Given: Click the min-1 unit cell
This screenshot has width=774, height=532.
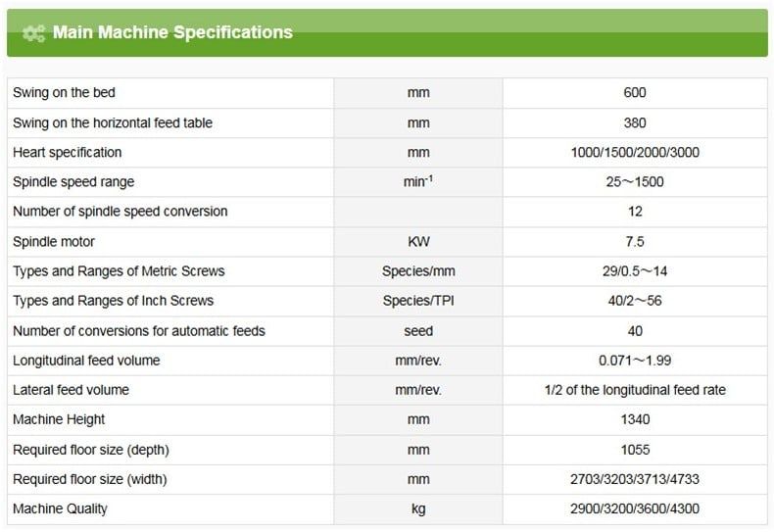Looking at the screenshot, I should [418, 182].
